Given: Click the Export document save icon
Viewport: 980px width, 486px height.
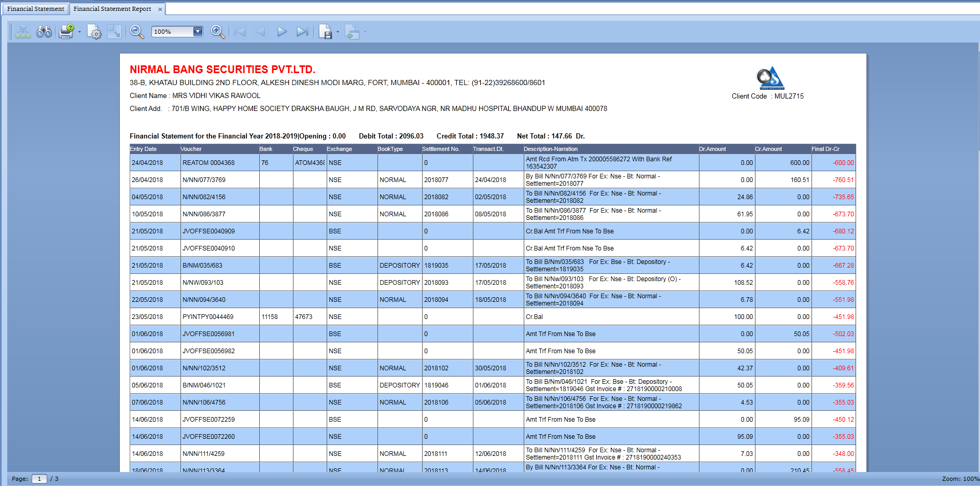Looking at the screenshot, I should coord(325,32).
